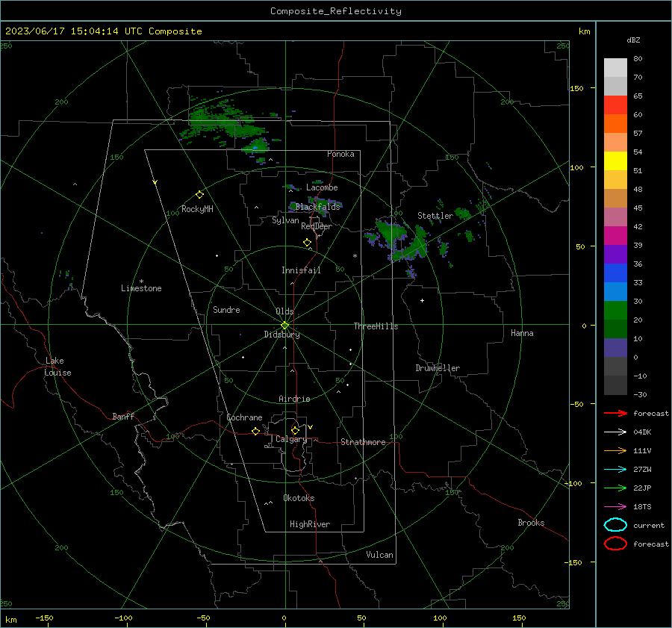
Task: Click the Ponoka town label
Action: tap(340, 154)
